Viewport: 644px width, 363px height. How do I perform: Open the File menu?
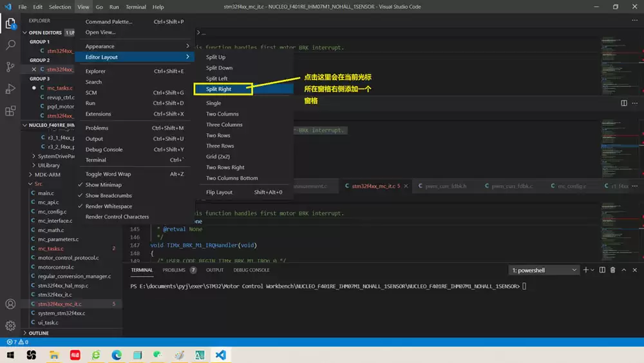[x=22, y=6]
